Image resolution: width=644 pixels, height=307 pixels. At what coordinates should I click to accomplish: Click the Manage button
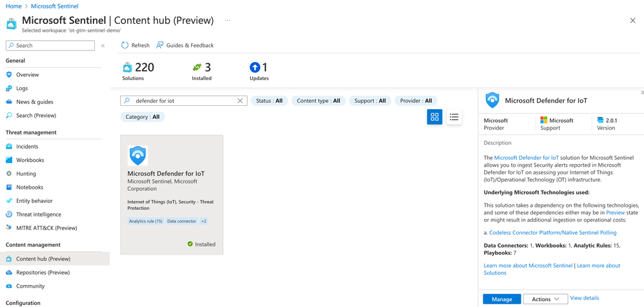[502, 299]
